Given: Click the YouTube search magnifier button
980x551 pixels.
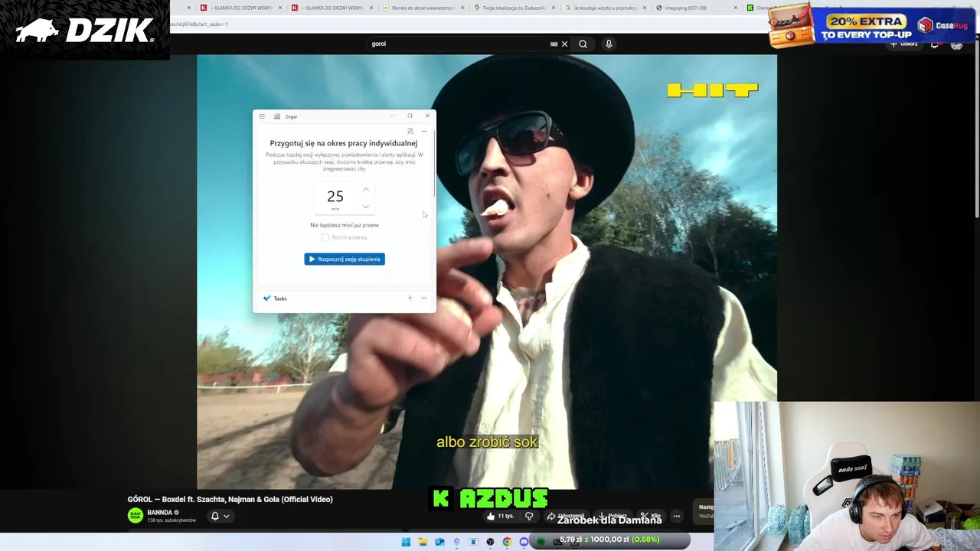Looking at the screenshot, I should (x=583, y=44).
